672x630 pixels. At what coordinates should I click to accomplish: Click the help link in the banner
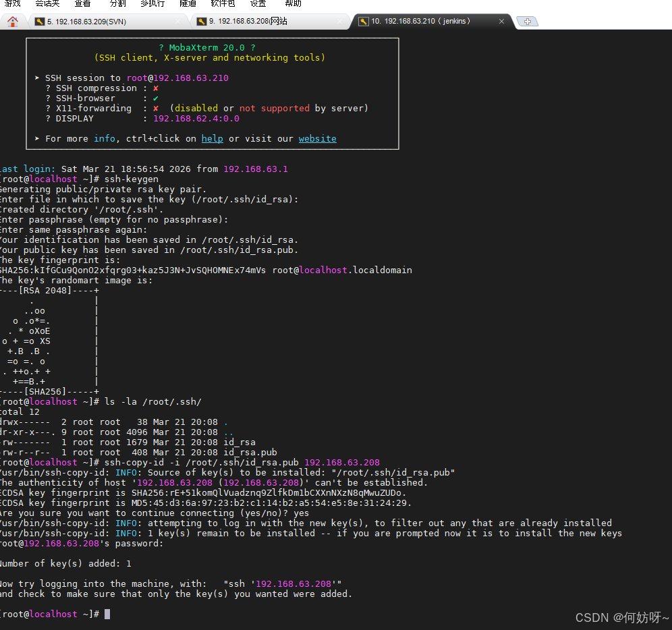pyautogui.click(x=212, y=138)
